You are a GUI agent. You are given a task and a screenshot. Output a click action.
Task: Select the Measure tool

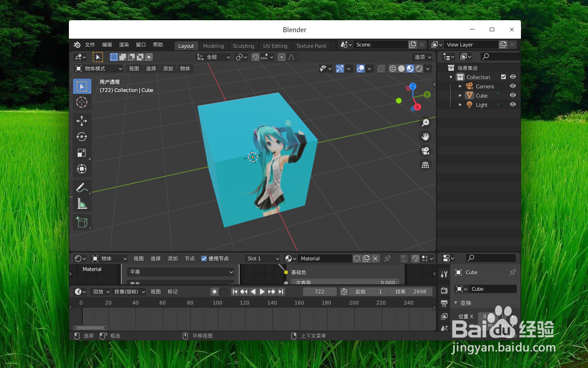[82, 204]
